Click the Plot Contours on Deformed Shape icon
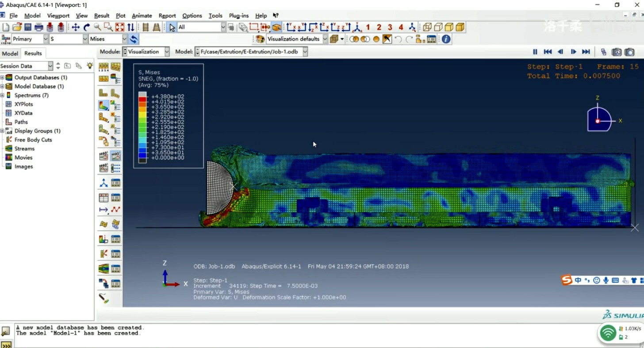 click(x=103, y=106)
